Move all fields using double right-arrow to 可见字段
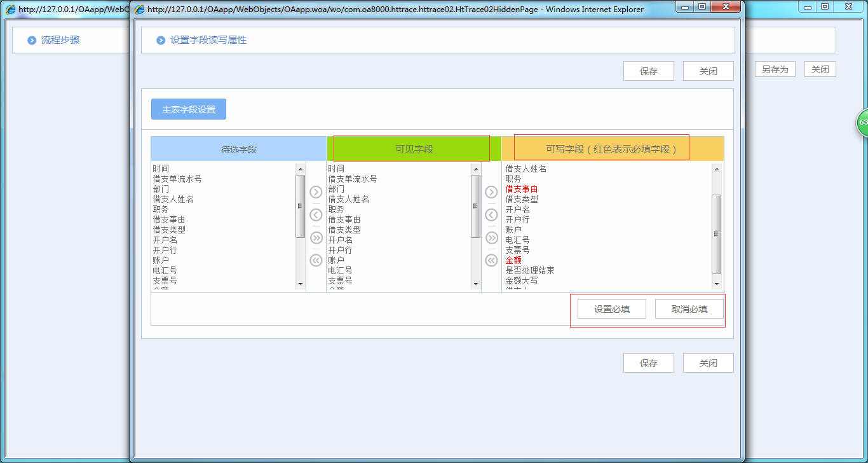868x463 pixels. (316, 238)
